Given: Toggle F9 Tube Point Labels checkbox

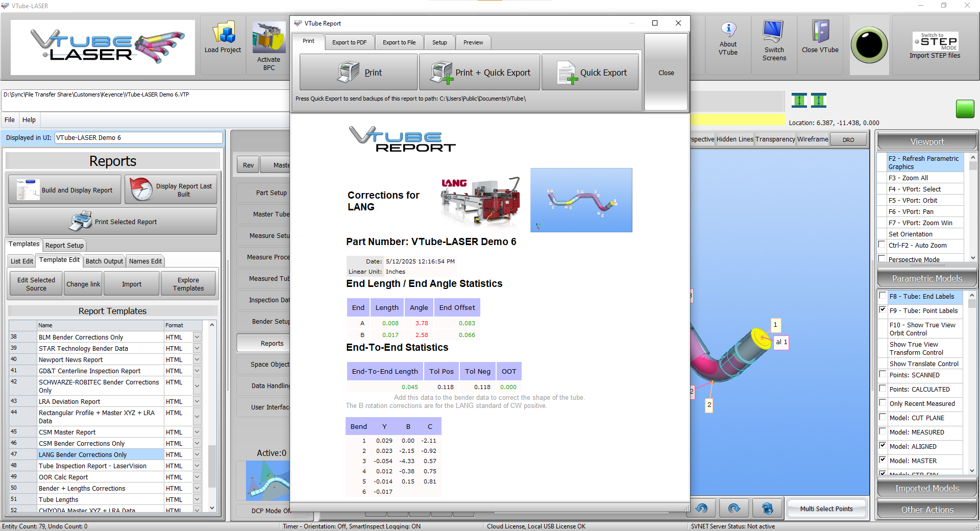Looking at the screenshot, I should pos(883,310).
